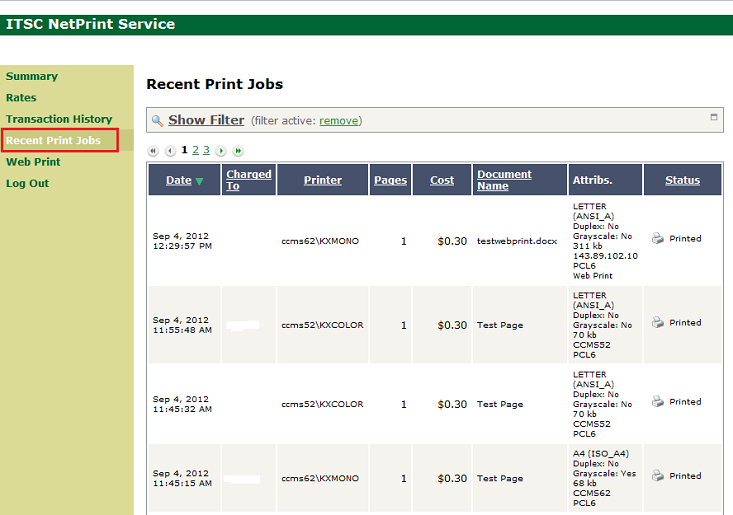Click printer icon for 11:45:32 AM job
This screenshot has height=515, width=733.
click(658, 402)
